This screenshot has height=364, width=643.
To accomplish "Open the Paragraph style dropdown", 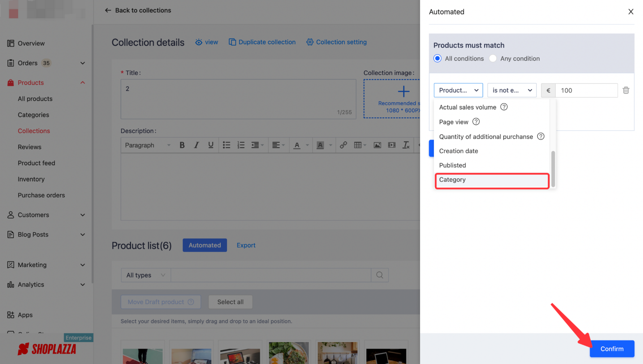I will tap(148, 145).
